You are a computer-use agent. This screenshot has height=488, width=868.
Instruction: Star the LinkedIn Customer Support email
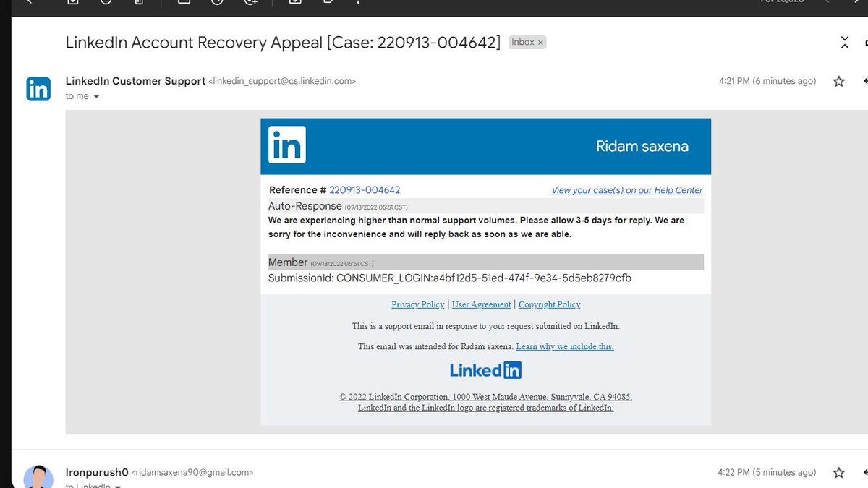pos(838,82)
